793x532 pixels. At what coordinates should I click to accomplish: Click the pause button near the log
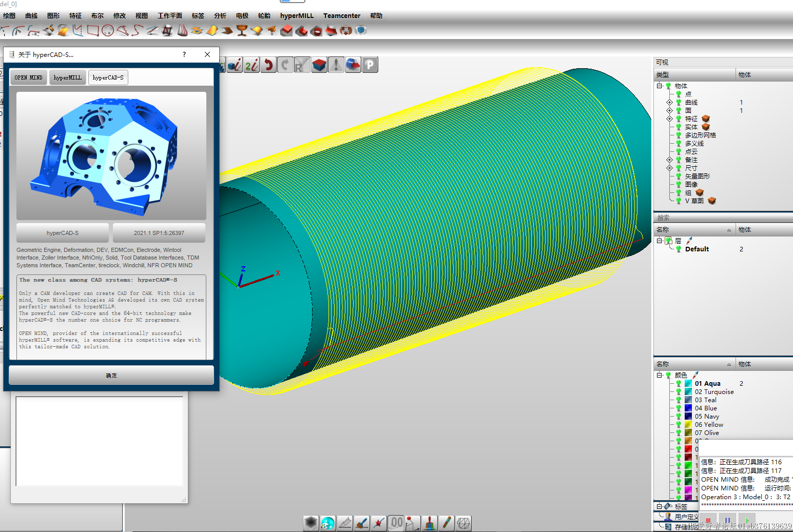coord(727,520)
